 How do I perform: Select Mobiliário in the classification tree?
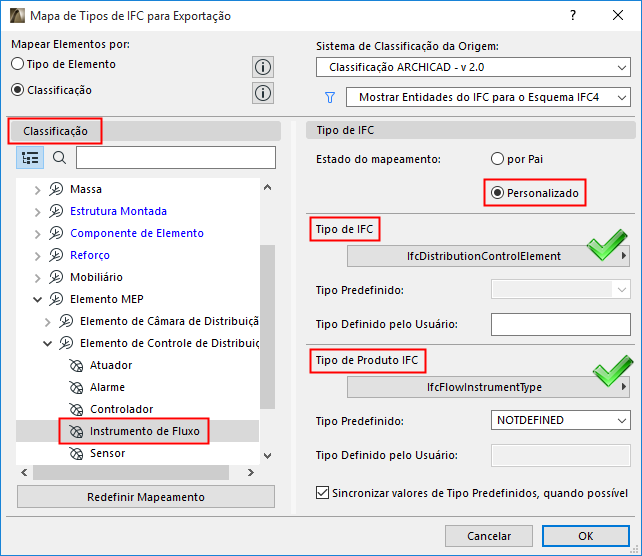96,277
